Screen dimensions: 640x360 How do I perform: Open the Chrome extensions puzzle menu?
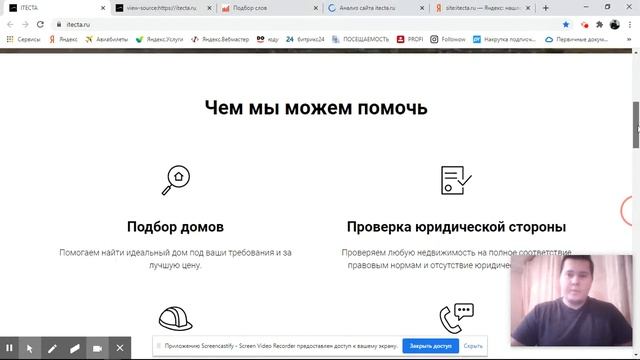599,24
